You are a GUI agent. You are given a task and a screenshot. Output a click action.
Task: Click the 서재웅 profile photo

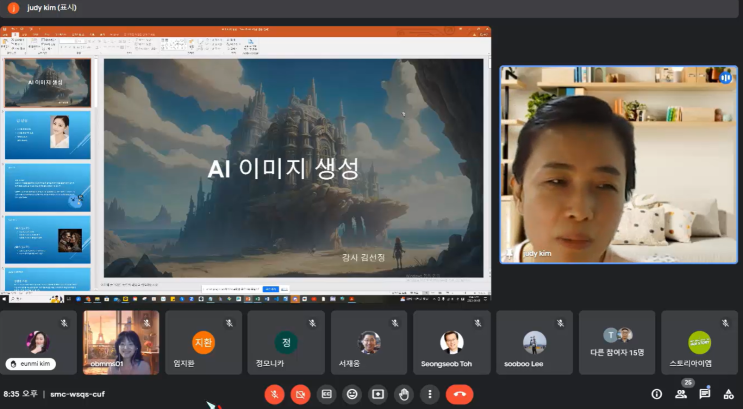(369, 342)
